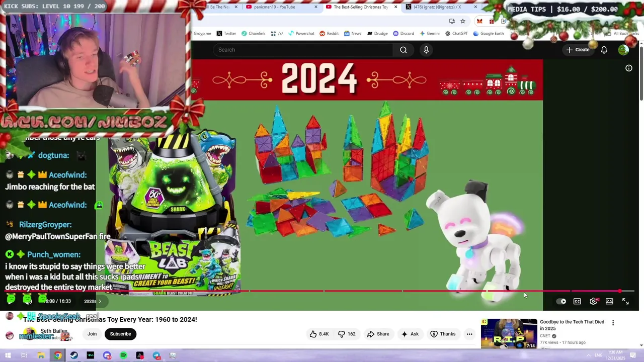This screenshot has width=644, height=362.
Task: Join the Seth Bailey channel
Action: pyautogui.click(x=92, y=334)
